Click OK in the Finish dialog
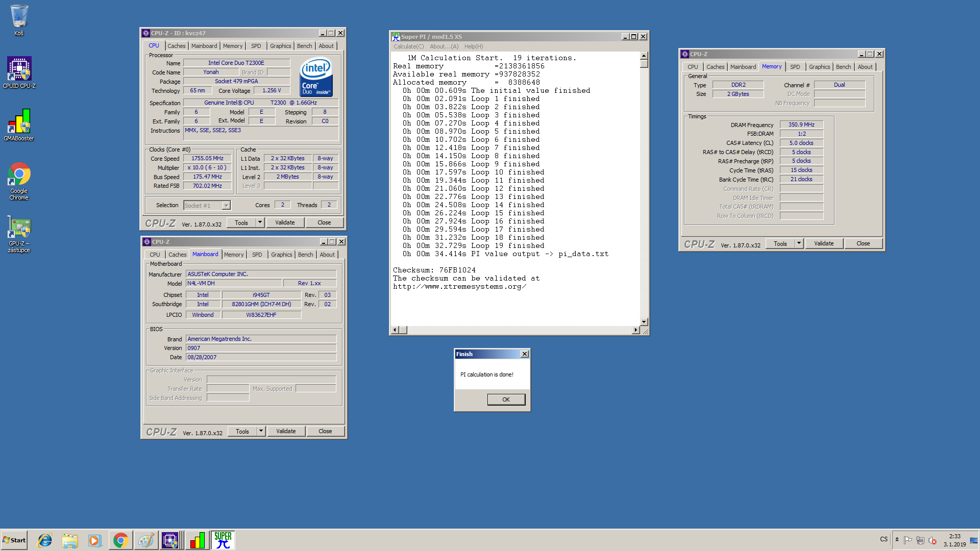This screenshot has height=551, width=980. (506, 399)
